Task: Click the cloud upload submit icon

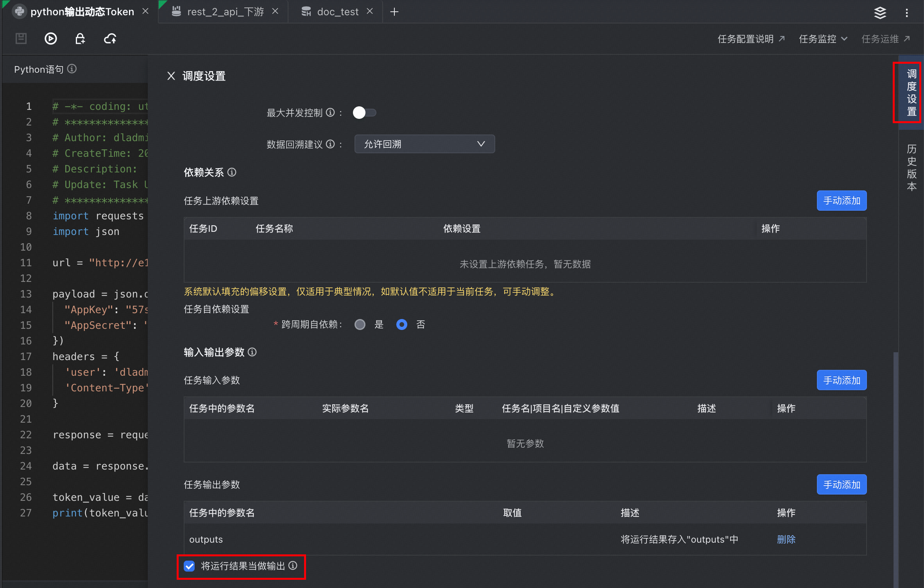Action: [x=110, y=38]
